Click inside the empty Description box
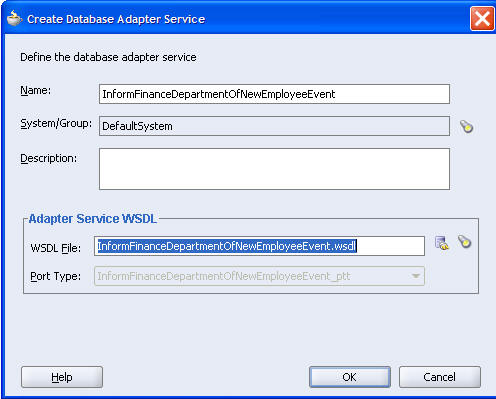 [274, 169]
